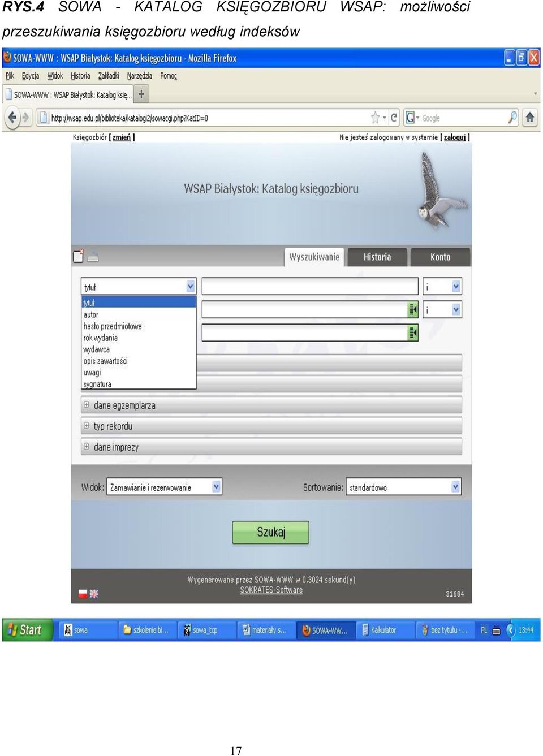
Task: Open the Plik menu
Action: [x=10, y=76]
